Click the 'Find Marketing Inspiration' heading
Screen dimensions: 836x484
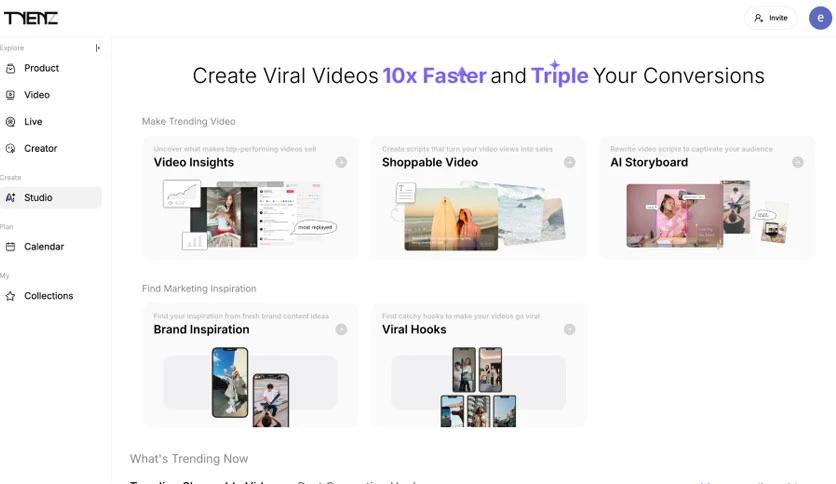(x=199, y=288)
